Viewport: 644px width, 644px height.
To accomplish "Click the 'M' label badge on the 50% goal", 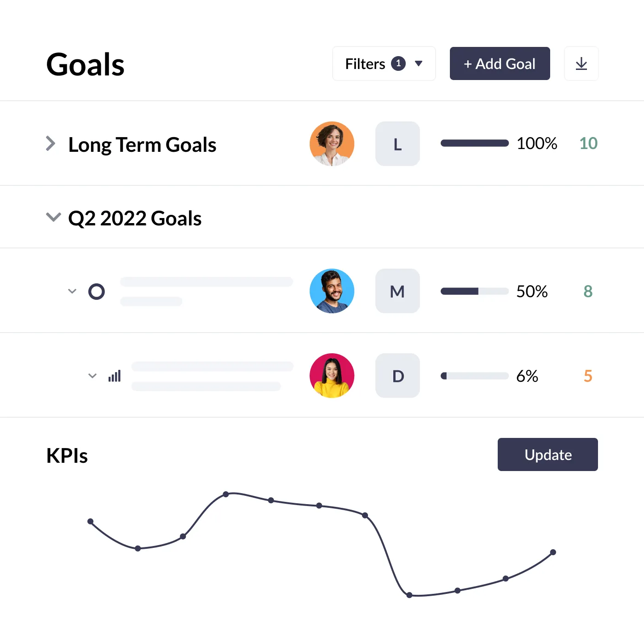I will [397, 291].
